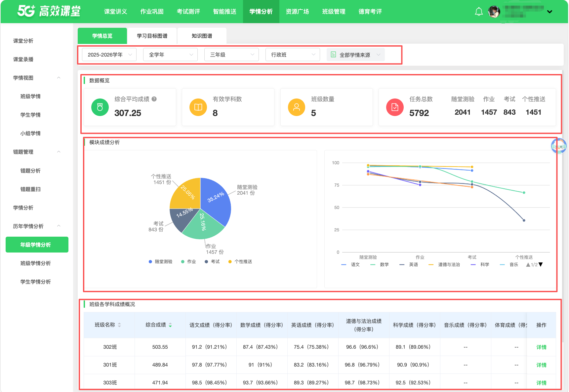Go to next legend page arrow
This screenshot has height=392, width=569.
pos(541,264)
